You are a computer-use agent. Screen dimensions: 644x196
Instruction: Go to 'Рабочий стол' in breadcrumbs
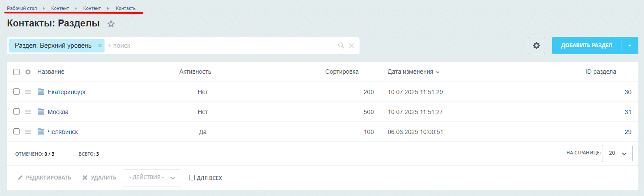click(22, 8)
